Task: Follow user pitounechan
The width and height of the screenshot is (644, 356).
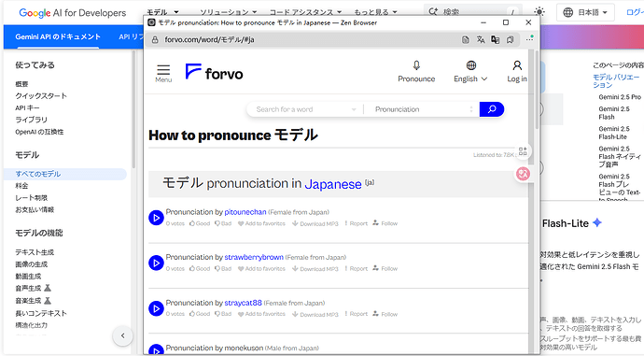Action: tap(385, 223)
